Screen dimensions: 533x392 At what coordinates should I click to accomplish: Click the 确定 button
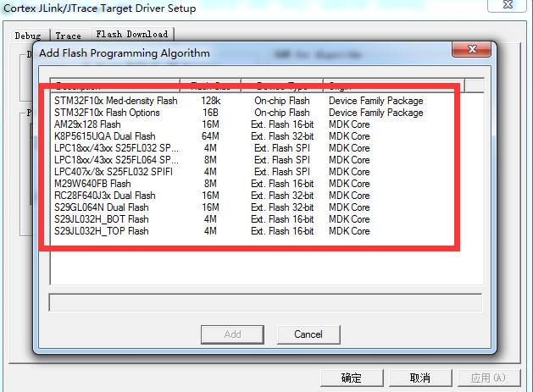[352, 378]
